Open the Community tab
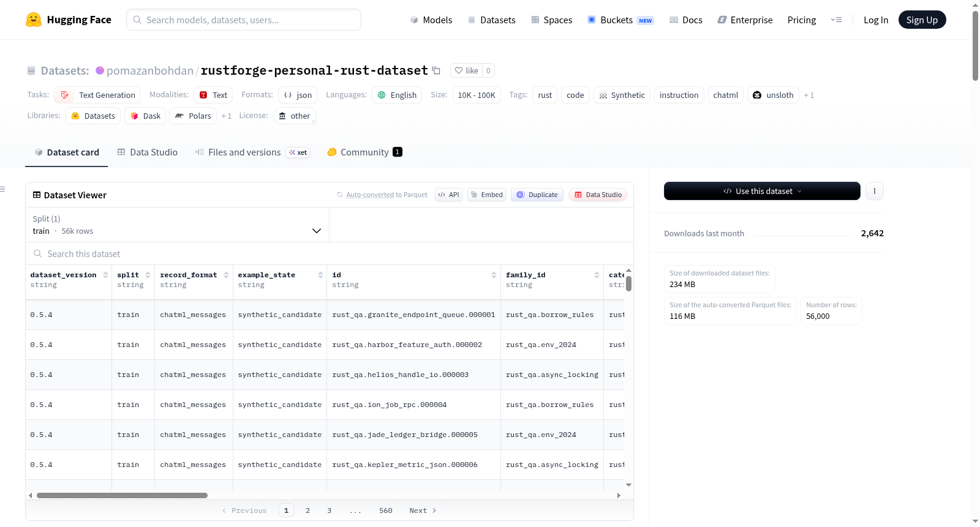 (x=364, y=152)
